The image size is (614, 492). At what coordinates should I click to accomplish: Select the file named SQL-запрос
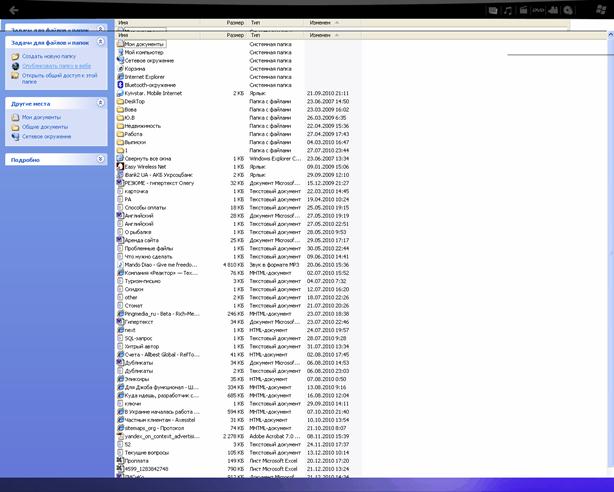tap(138, 338)
